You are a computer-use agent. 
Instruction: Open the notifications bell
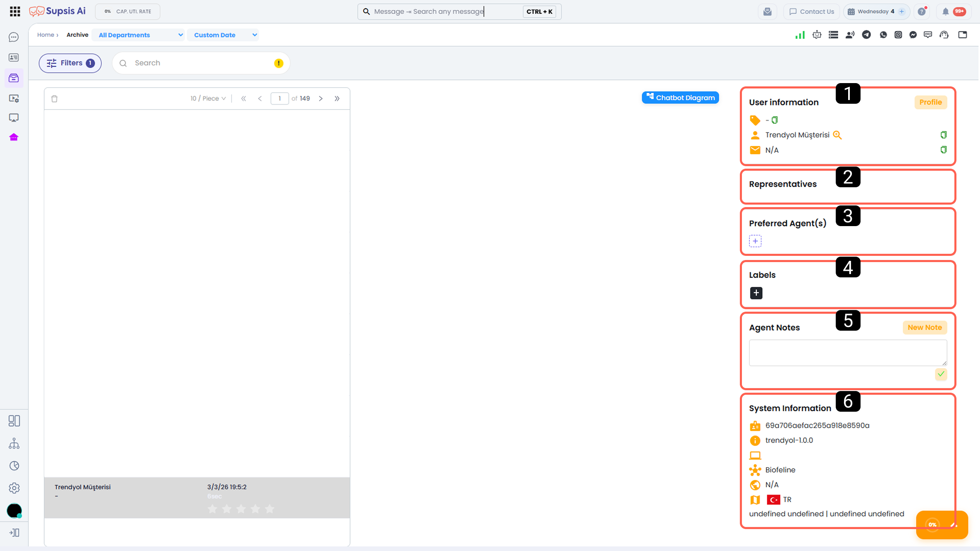(945, 12)
